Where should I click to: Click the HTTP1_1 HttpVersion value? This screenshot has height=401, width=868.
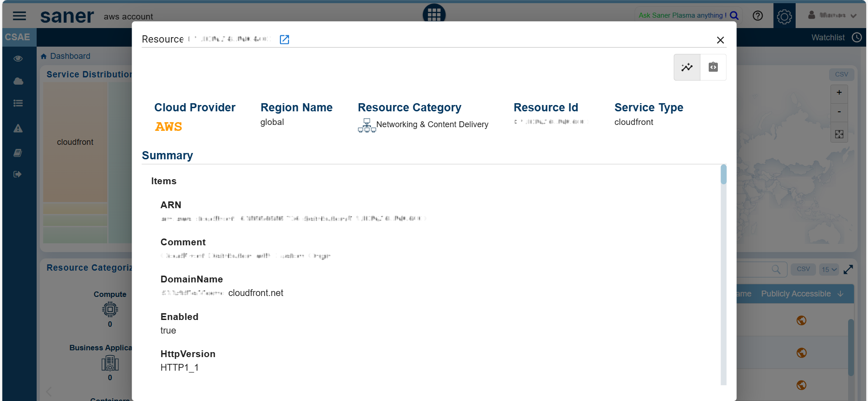click(180, 368)
